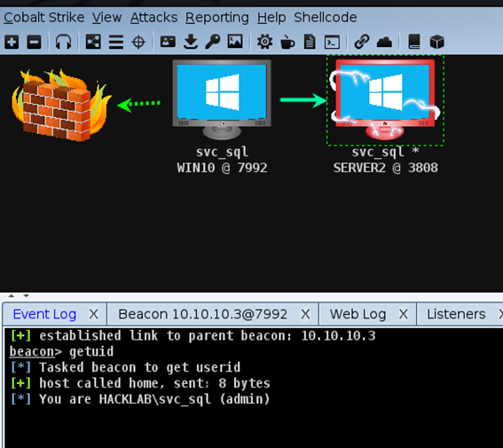The width and height of the screenshot is (503, 448).
Task: Show targets with crosshair icon
Action: click(x=138, y=42)
